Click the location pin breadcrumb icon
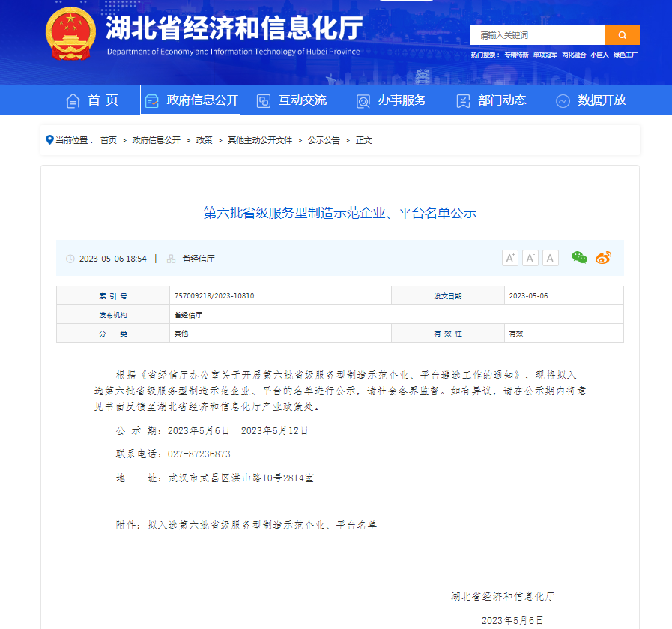Viewport: 672px width, 629px height. point(49,139)
